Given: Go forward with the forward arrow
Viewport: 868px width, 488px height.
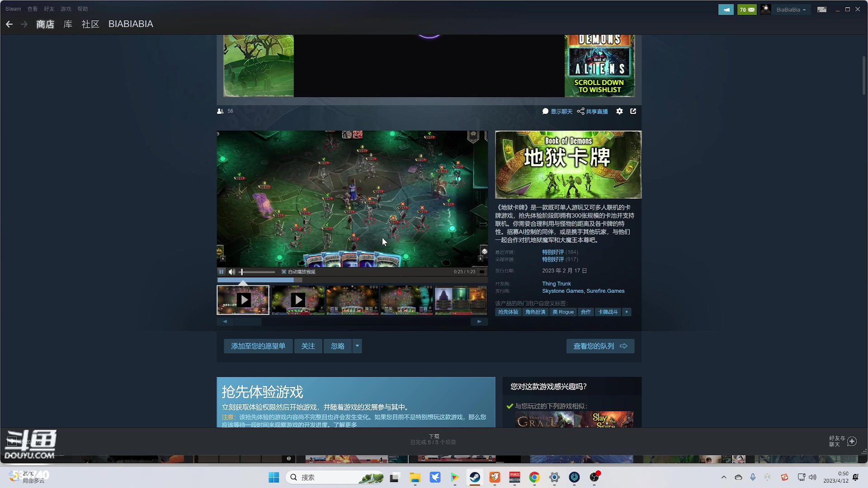Looking at the screenshot, I should (x=24, y=24).
